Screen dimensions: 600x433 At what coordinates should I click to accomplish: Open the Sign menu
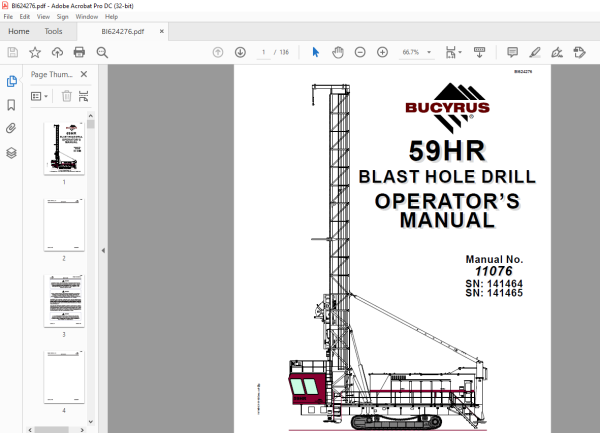pyautogui.click(x=62, y=17)
